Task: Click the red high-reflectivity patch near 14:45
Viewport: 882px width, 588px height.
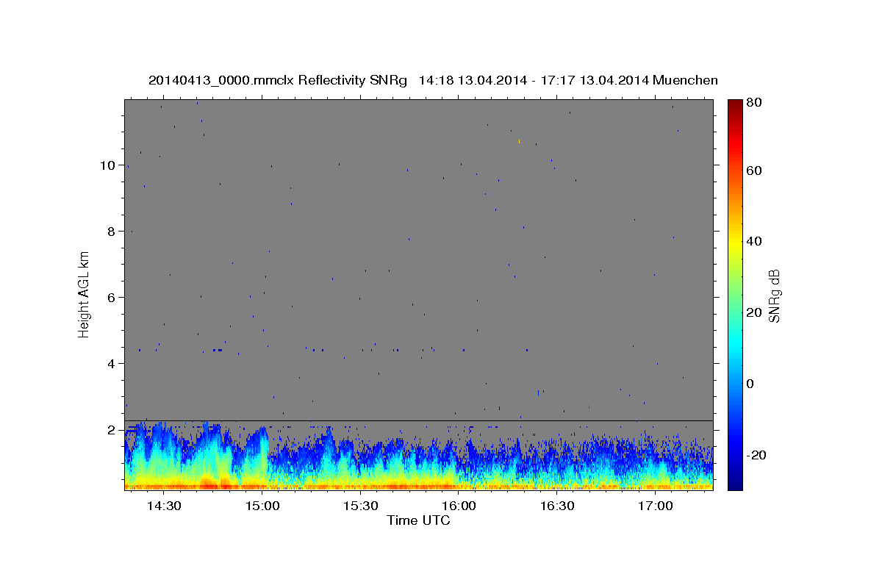Action: (208, 484)
